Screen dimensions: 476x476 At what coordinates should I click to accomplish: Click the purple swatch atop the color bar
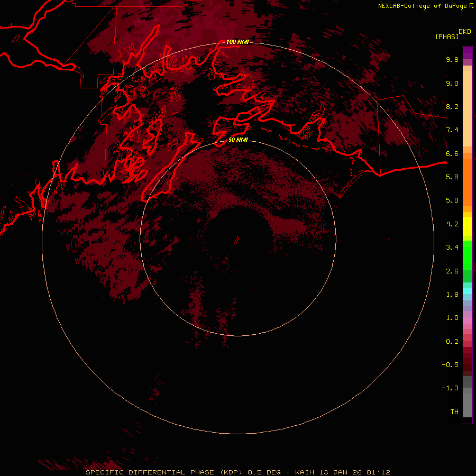467,52
